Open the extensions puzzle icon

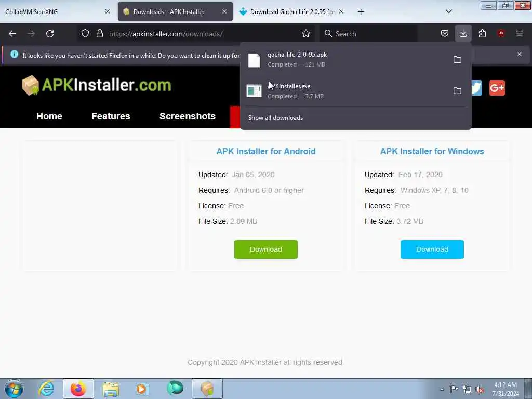(482, 33)
